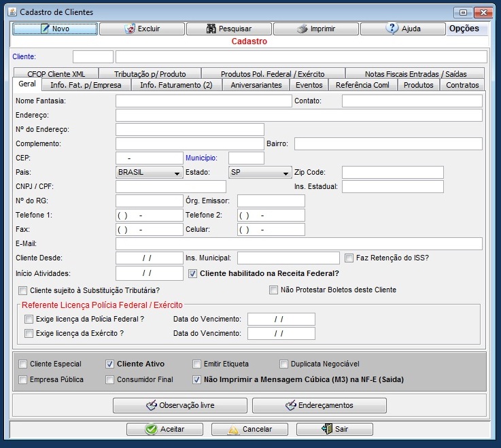Click the Zip Code field
Image resolution: width=501 pixels, height=448 pixels.
[393, 172]
